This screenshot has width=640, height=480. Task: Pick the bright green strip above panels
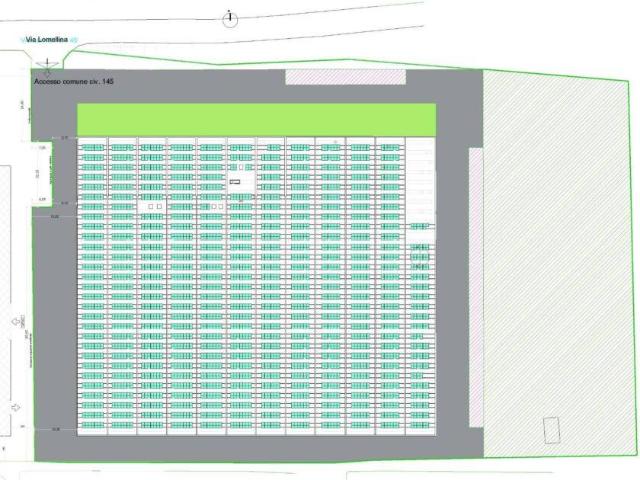(257, 118)
